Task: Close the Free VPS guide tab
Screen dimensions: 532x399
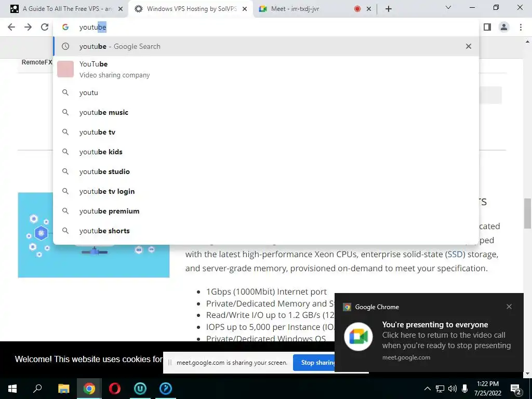Action: tap(121, 9)
